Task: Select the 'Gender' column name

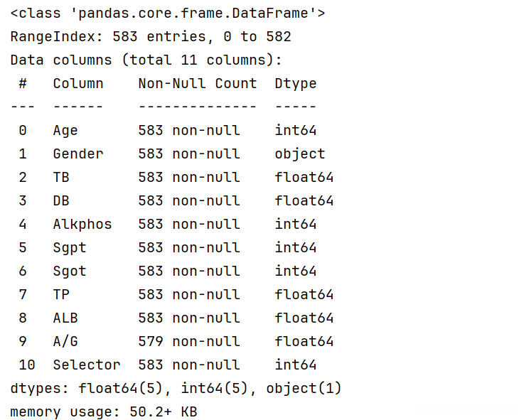Action: pos(78,154)
